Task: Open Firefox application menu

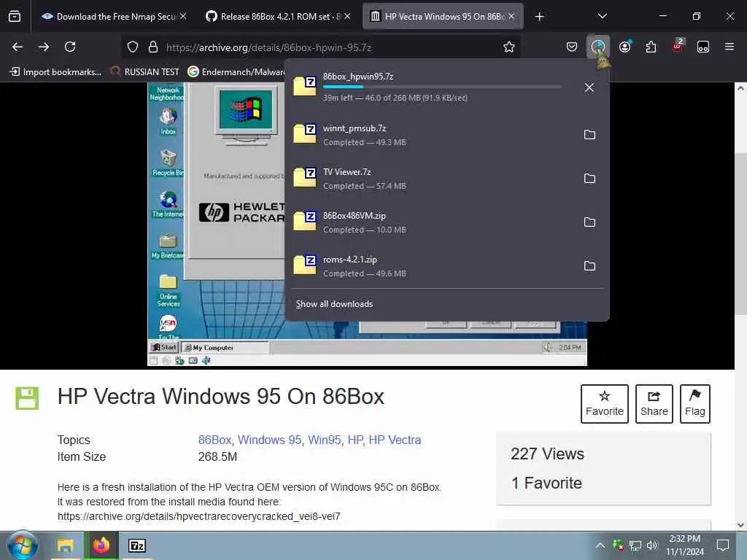Action: pyautogui.click(x=729, y=47)
